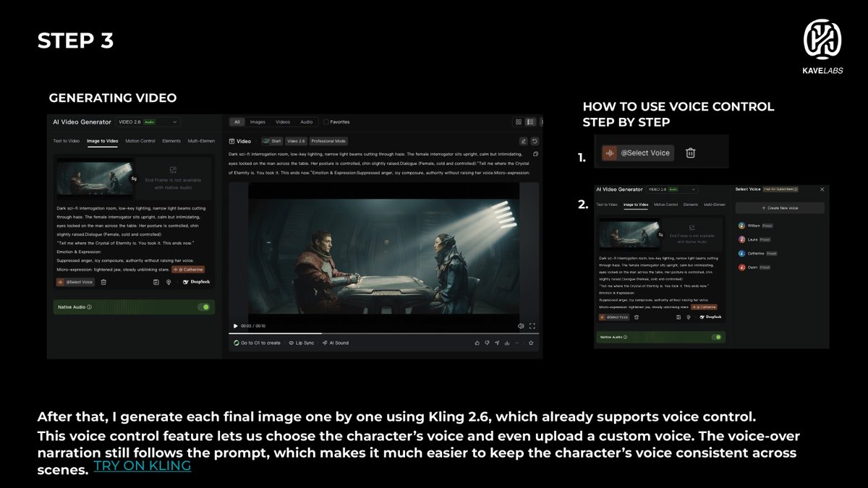868x488 pixels.
Task: Toggle Native Audio switch in step 2 screenshot
Action: (x=716, y=337)
